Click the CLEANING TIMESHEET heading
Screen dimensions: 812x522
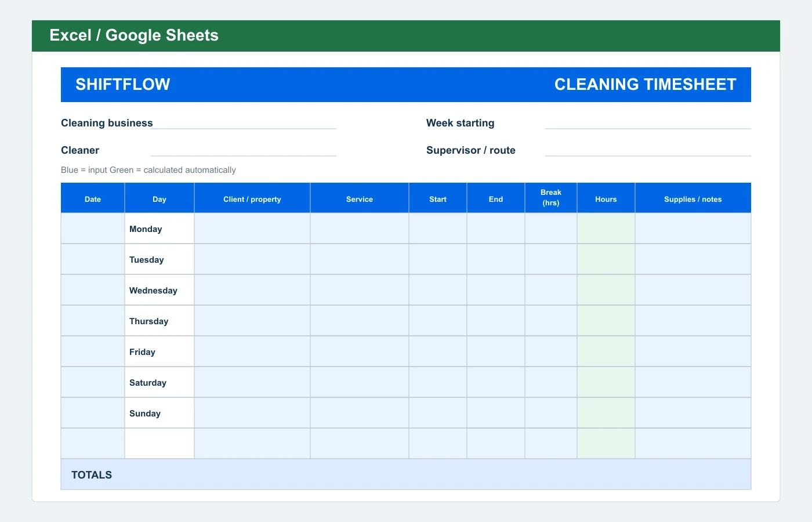point(646,85)
